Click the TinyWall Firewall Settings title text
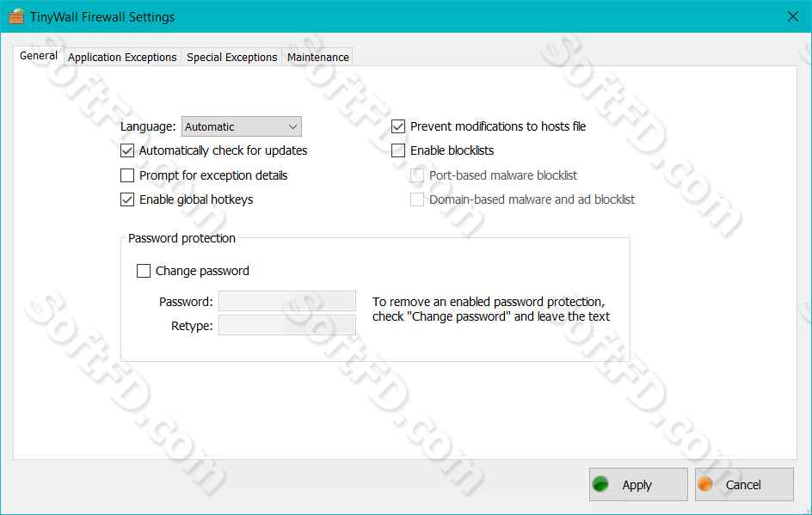The image size is (812, 515). pos(102,17)
